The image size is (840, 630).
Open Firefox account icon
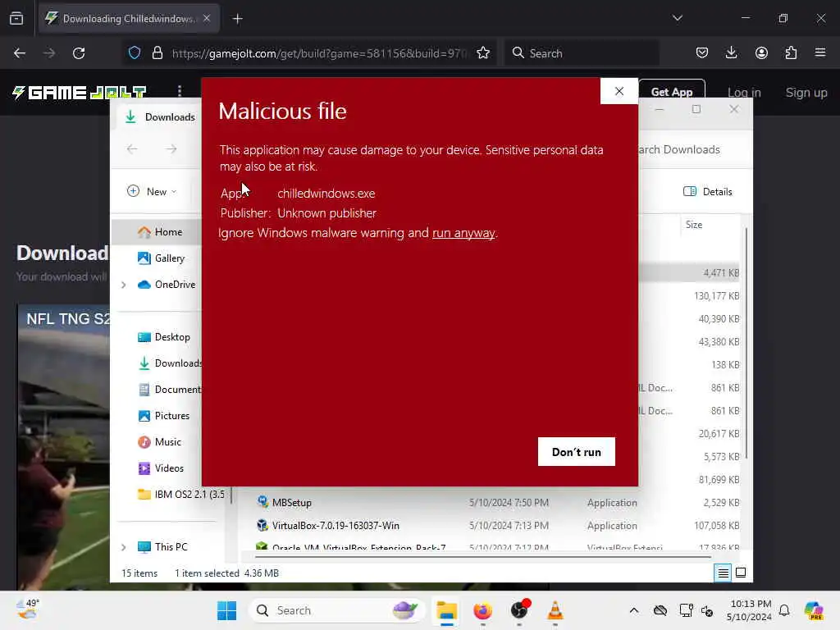tap(761, 53)
